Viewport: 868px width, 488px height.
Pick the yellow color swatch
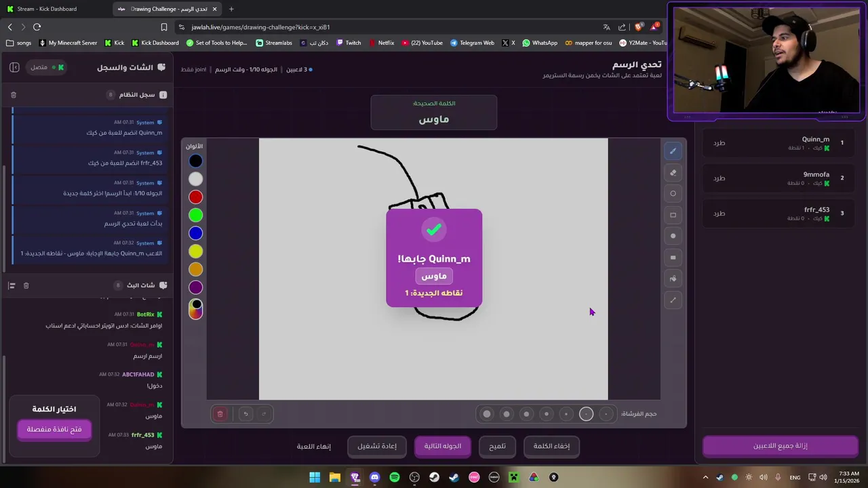[195, 251]
